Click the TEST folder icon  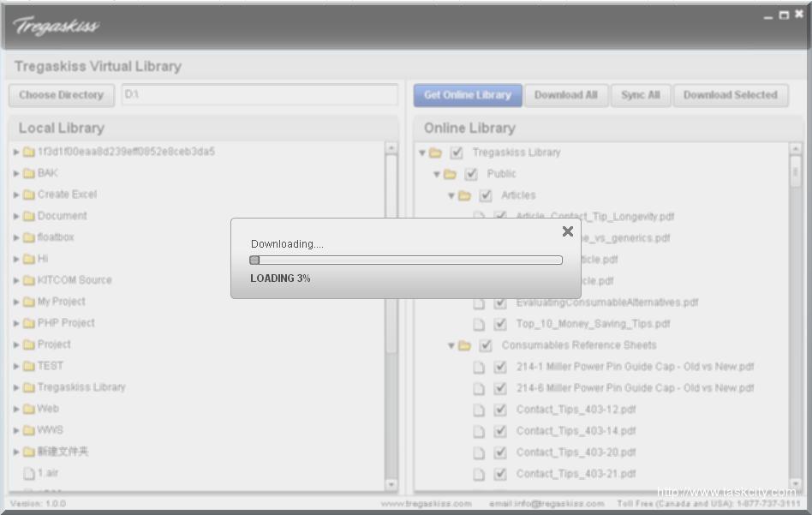[x=29, y=366]
